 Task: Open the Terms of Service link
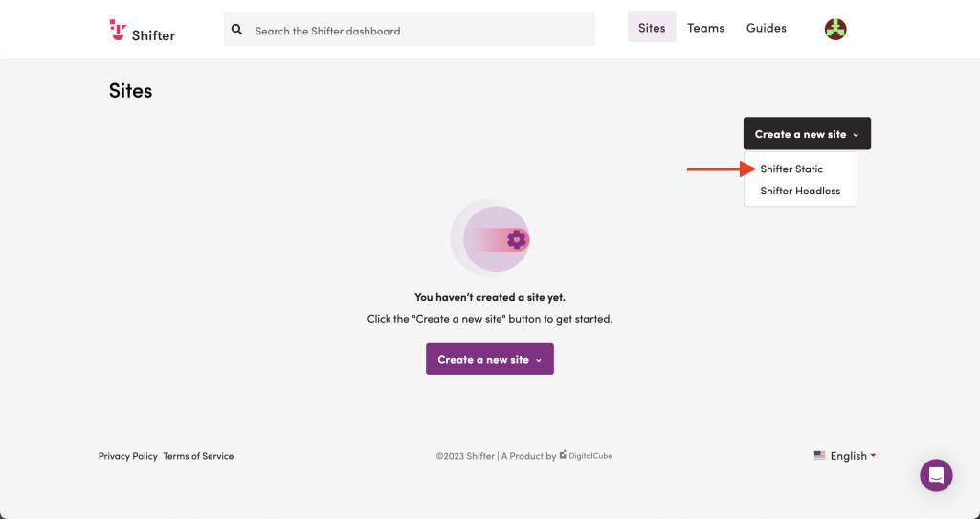(x=198, y=456)
